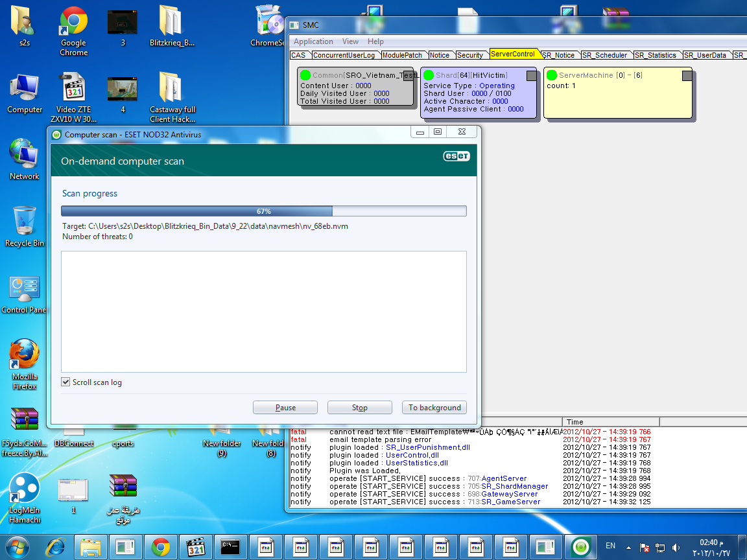
Task: Open the Control Panel desktop icon
Action: click(24, 294)
